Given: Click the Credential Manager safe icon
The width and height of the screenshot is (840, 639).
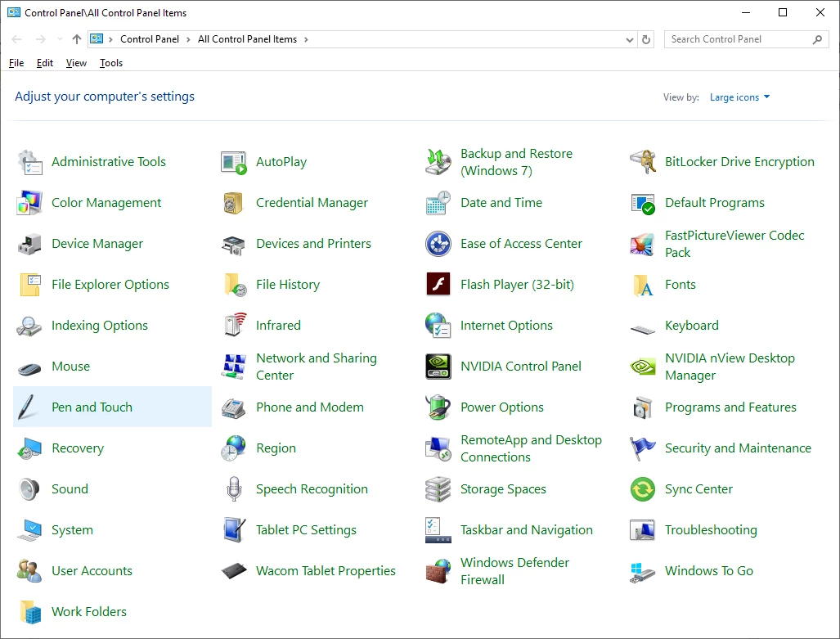Looking at the screenshot, I should coord(234,203).
